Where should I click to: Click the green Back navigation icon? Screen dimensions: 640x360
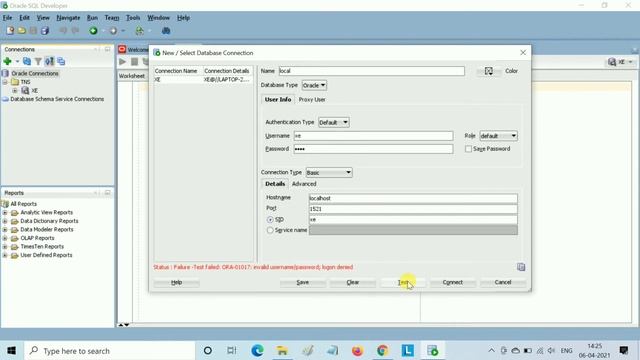click(93, 31)
